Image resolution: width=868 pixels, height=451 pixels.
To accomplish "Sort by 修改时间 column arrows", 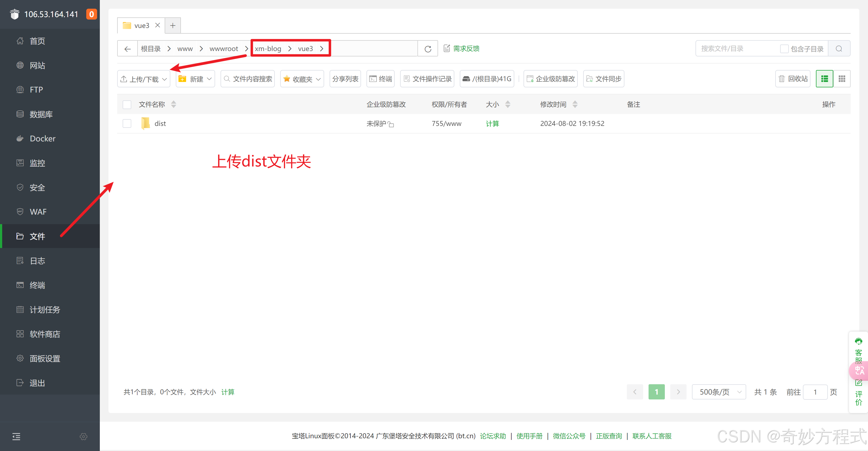I will pyautogui.click(x=575, y=104).
